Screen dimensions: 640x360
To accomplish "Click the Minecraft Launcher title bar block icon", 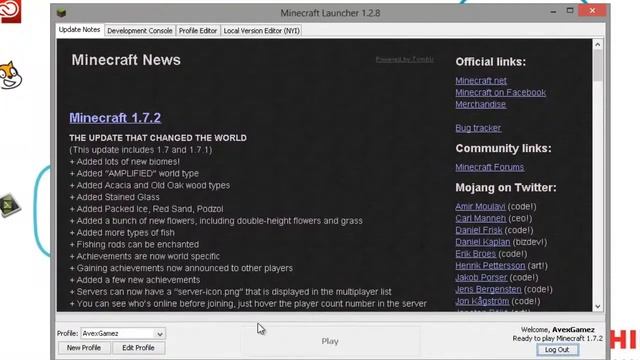I will 62,13.
